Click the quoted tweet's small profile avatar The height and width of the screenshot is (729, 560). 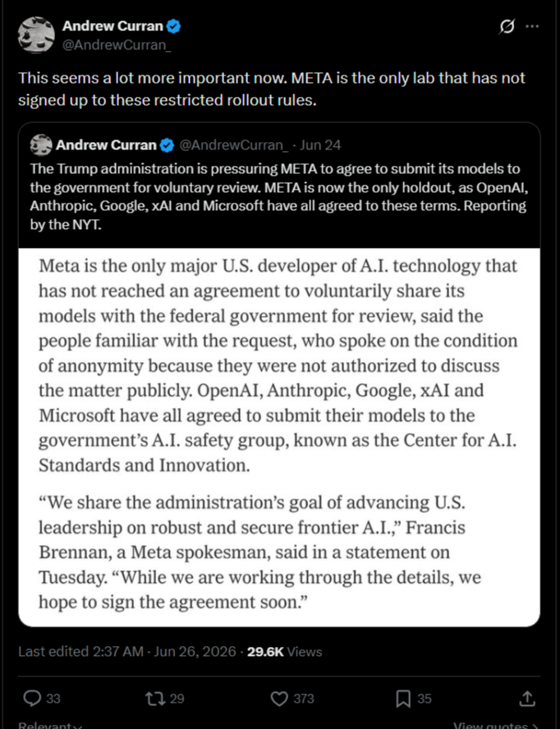41,145
